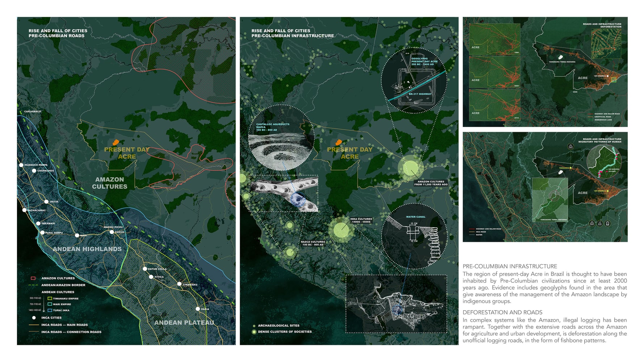Click the Pre-Columbian Infrastructure text heading
This screenshot has height=362, width=644.
pos(510,266)
